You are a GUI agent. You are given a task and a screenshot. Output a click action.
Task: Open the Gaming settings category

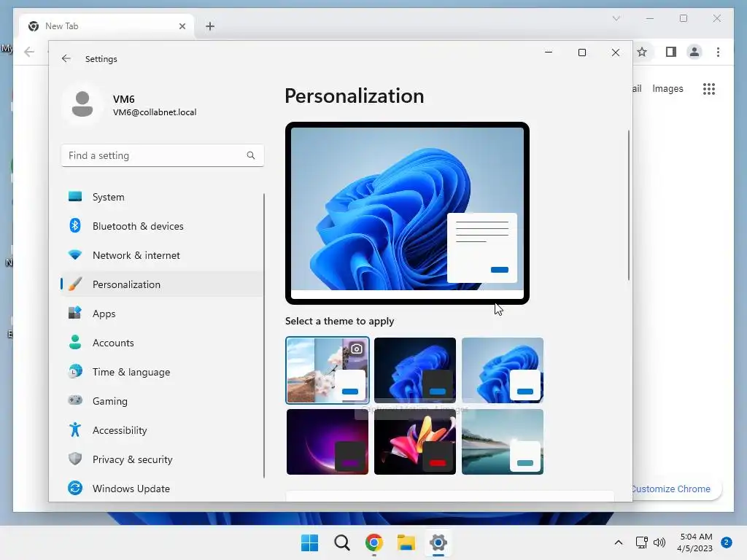point(162,401)
